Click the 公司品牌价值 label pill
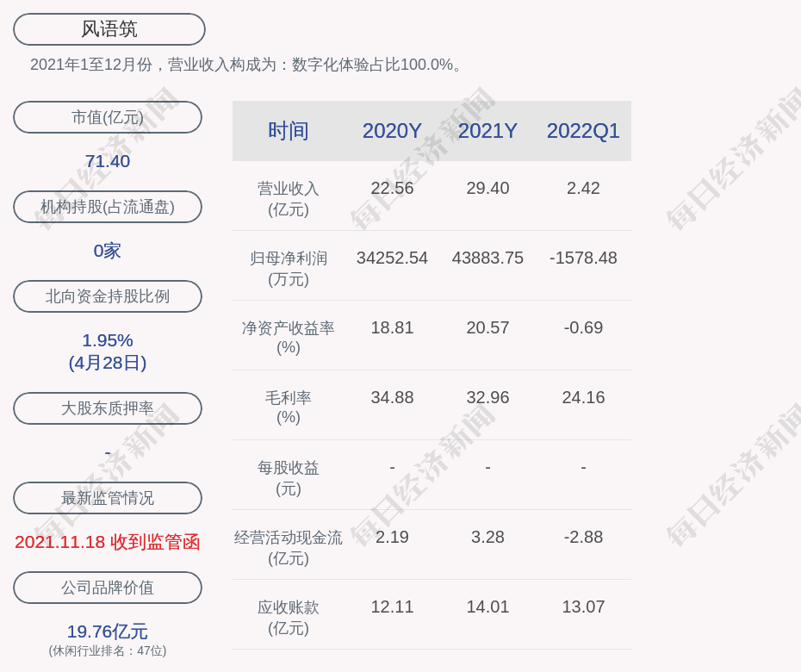The image size is (801, 672). [108, 588]
